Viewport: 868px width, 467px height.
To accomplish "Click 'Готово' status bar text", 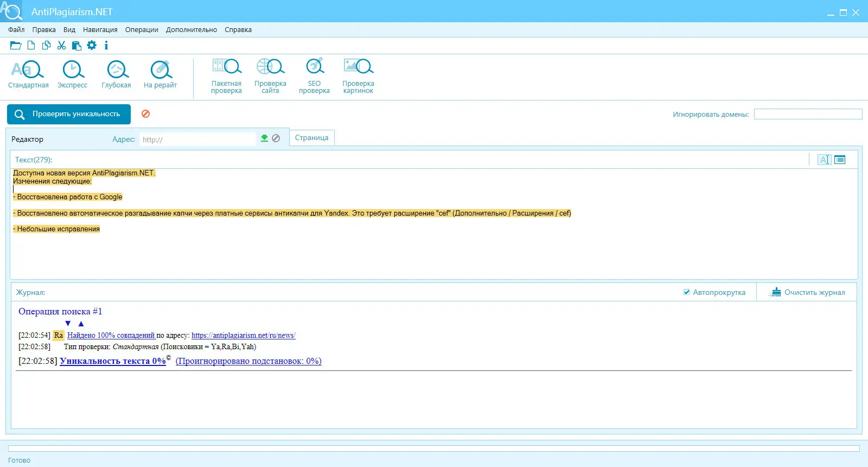I will 20,460.
